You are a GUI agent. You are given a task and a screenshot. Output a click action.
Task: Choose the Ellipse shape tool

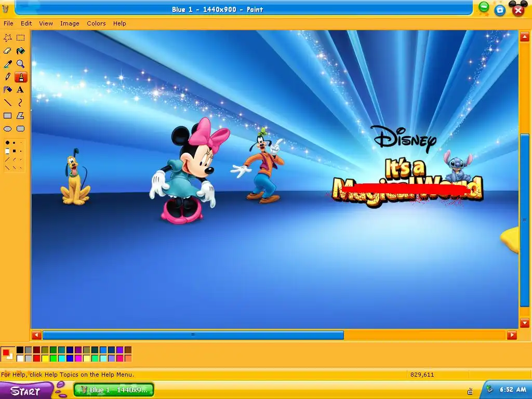(x=7, y=129)
